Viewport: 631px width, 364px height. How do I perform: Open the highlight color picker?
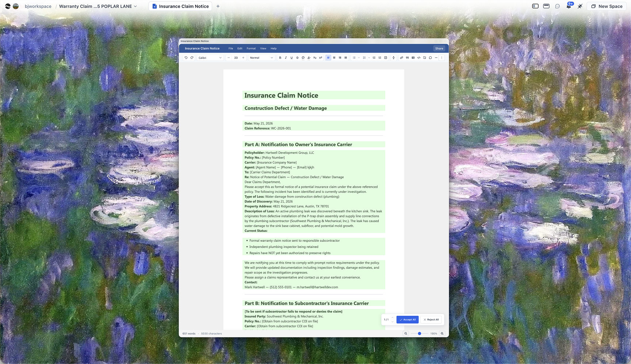[x=309, y=58]
